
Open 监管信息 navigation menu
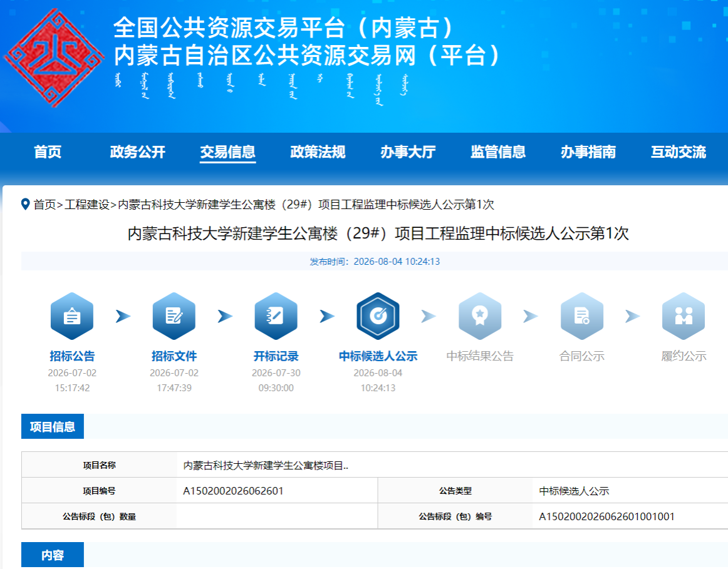497,151
